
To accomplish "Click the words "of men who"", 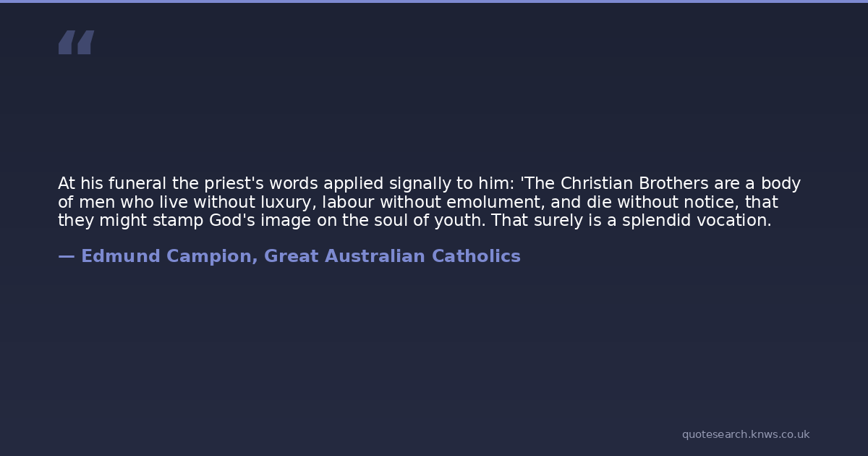I will 98,203.
